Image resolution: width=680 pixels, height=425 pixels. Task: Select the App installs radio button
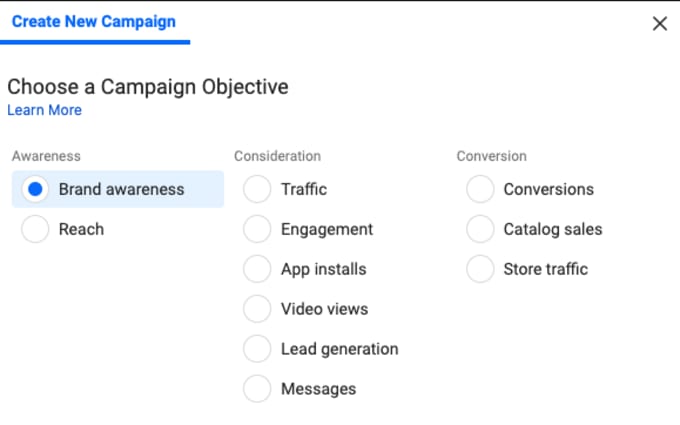coord(257,269)
